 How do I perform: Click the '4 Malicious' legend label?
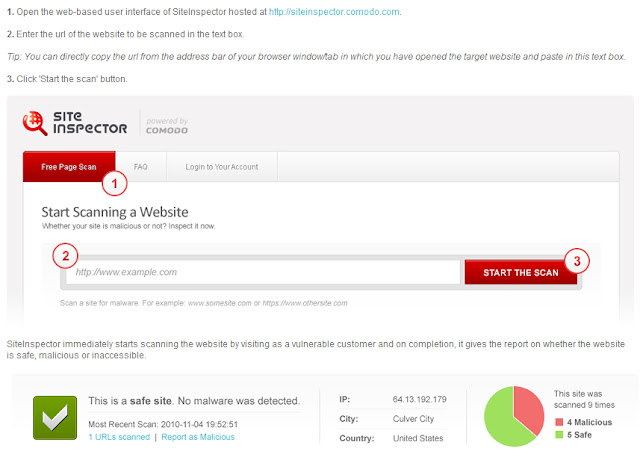point(589,422)
